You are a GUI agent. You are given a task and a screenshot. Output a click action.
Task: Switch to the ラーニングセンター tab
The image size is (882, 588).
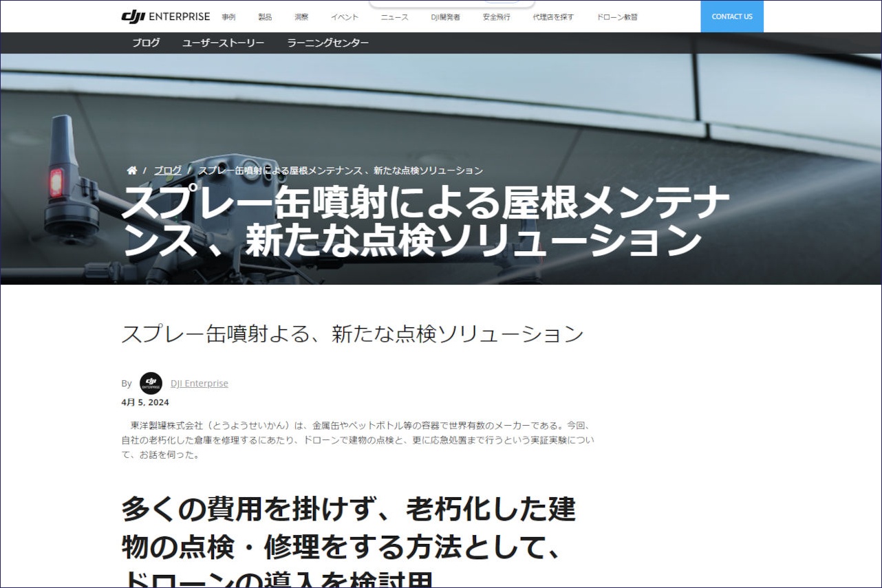pos(327,43)
